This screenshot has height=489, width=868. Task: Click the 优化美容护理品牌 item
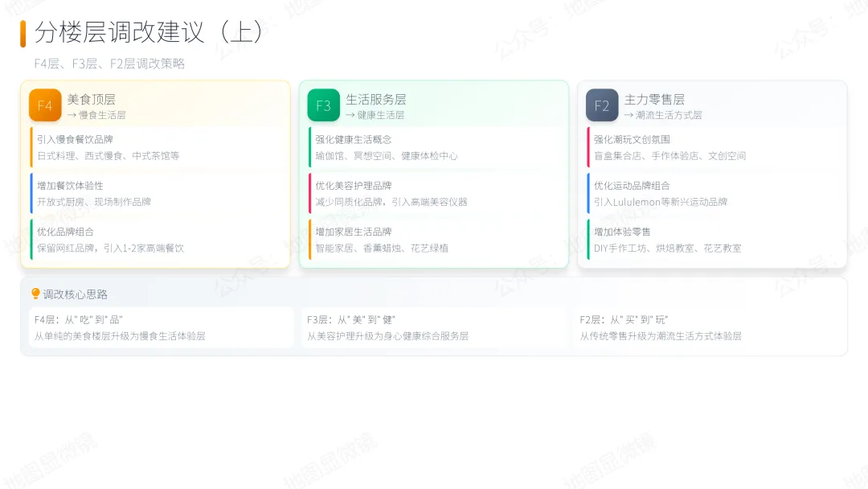[x=354, y=186]
